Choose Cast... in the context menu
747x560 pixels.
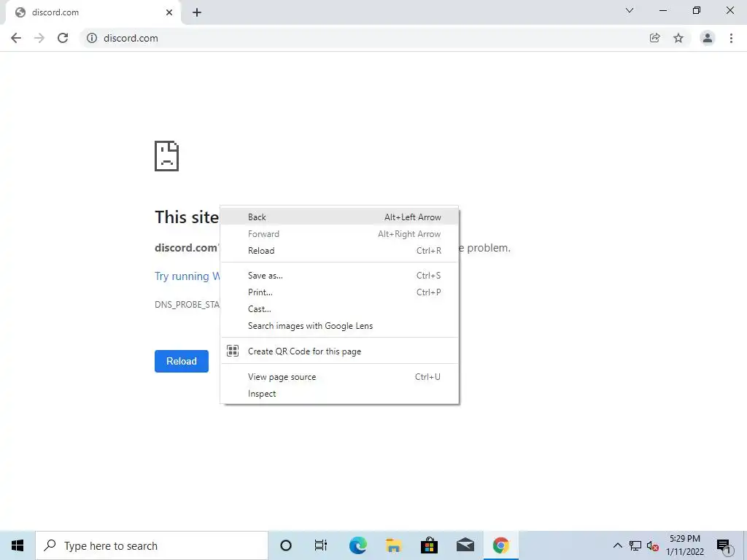point(339,309)
